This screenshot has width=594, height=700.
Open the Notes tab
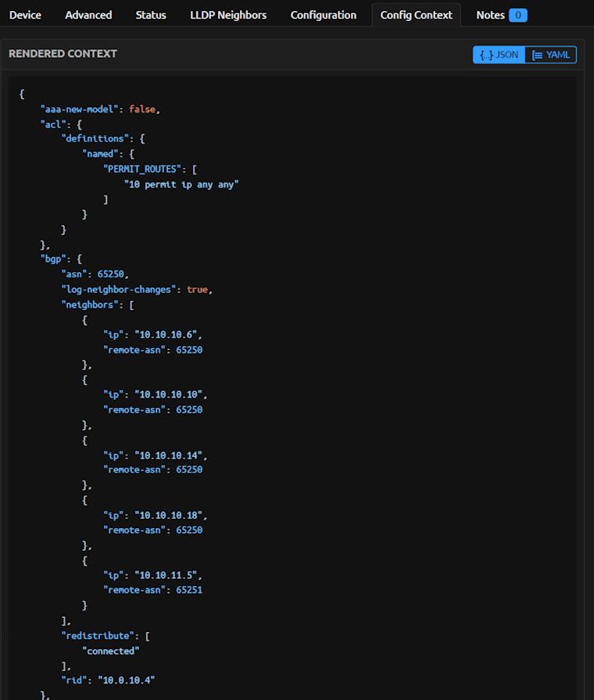[491, 15]
